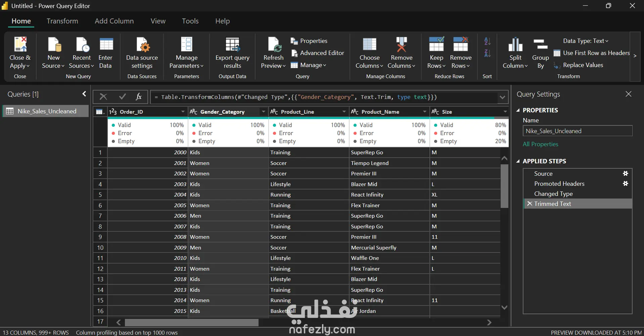Show more ribbon commands arrow

click(x=635, y=56)
